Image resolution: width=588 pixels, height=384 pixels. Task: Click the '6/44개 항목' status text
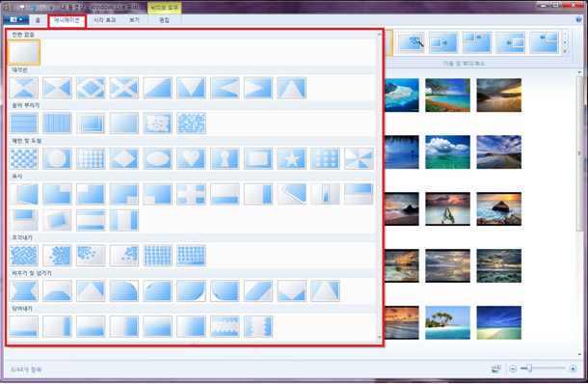pos(26,370)
